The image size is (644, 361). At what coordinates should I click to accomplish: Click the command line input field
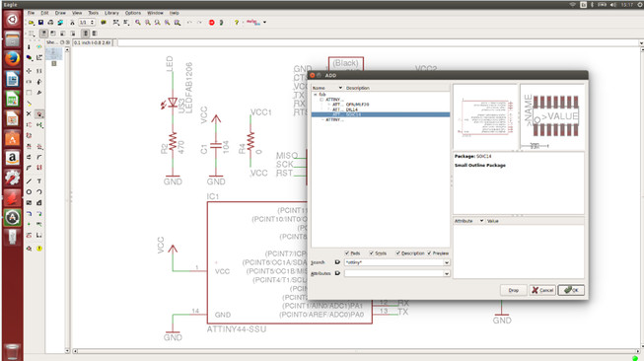pos(379,42)
